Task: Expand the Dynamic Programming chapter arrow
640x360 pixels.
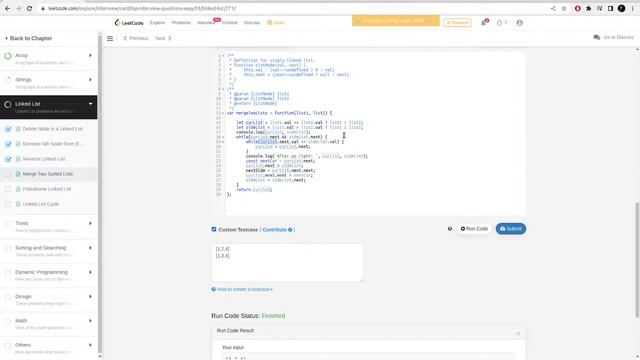Action: point(90,272)
